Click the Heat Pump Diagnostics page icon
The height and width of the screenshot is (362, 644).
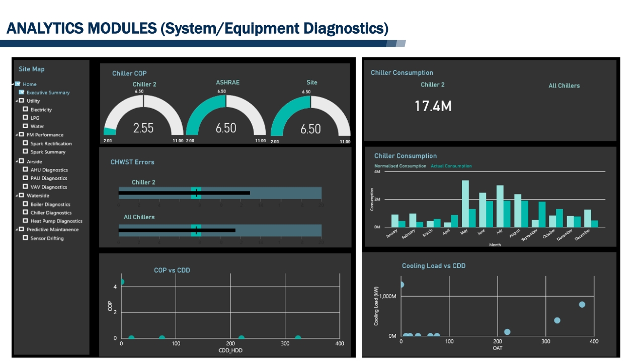[25, 221]
